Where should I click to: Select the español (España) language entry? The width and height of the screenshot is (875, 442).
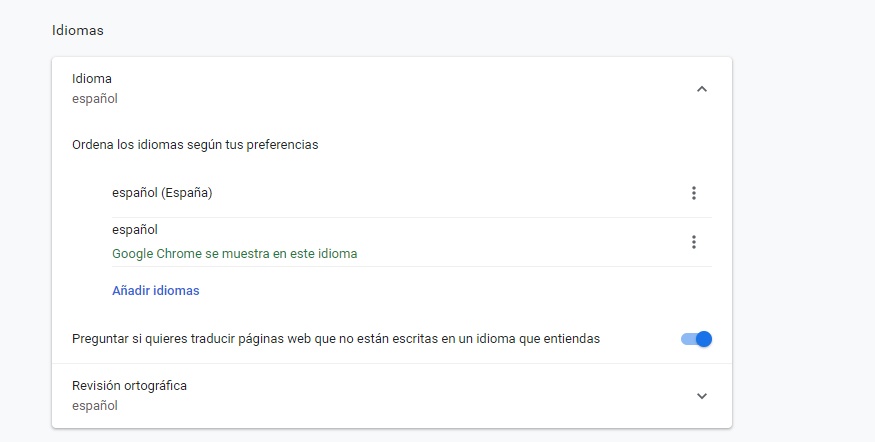click(x=162, y=193)
